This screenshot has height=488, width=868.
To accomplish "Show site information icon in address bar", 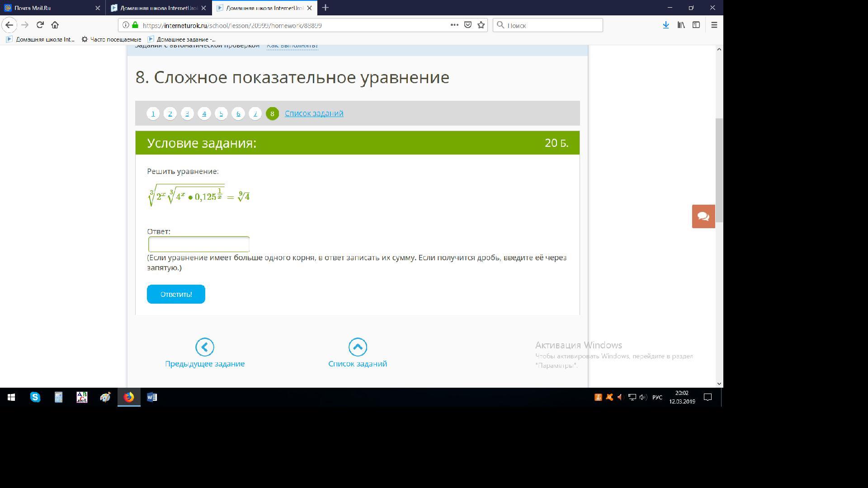I will click(x=126, y=25).
